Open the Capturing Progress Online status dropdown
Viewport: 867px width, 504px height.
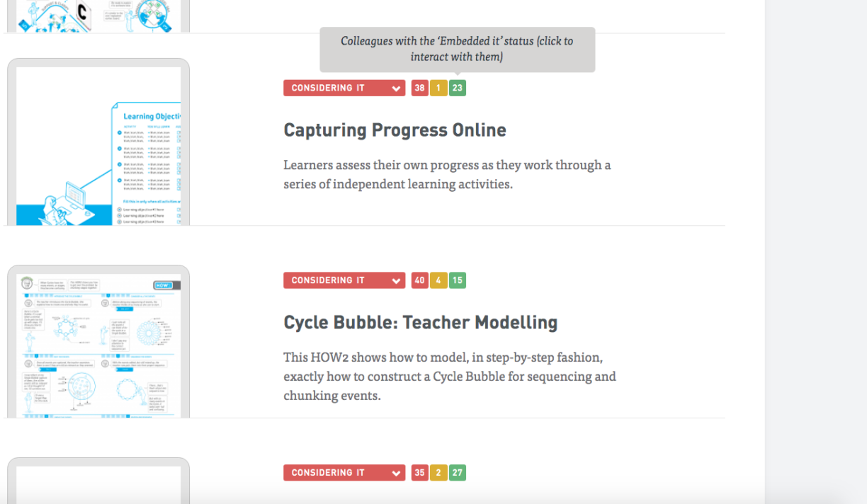344,88
